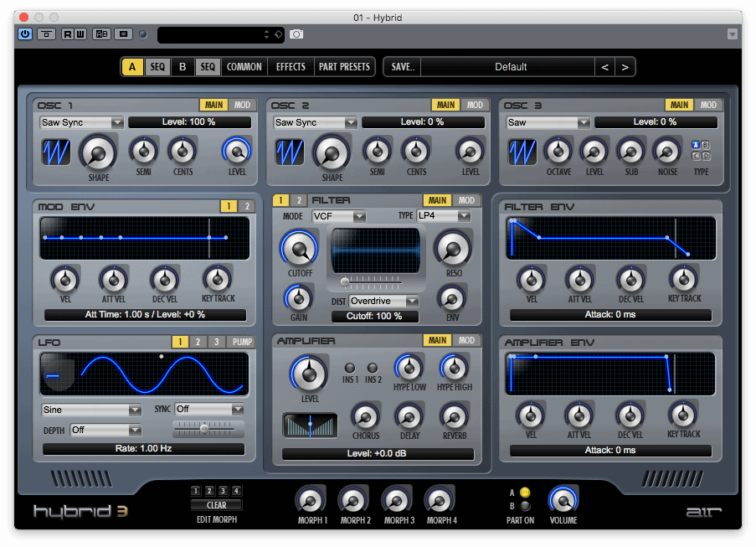The height and width of the screenshot is (547, 756).
Task: Click the OSC 3 Octave knob
Action: click(558, 151)
